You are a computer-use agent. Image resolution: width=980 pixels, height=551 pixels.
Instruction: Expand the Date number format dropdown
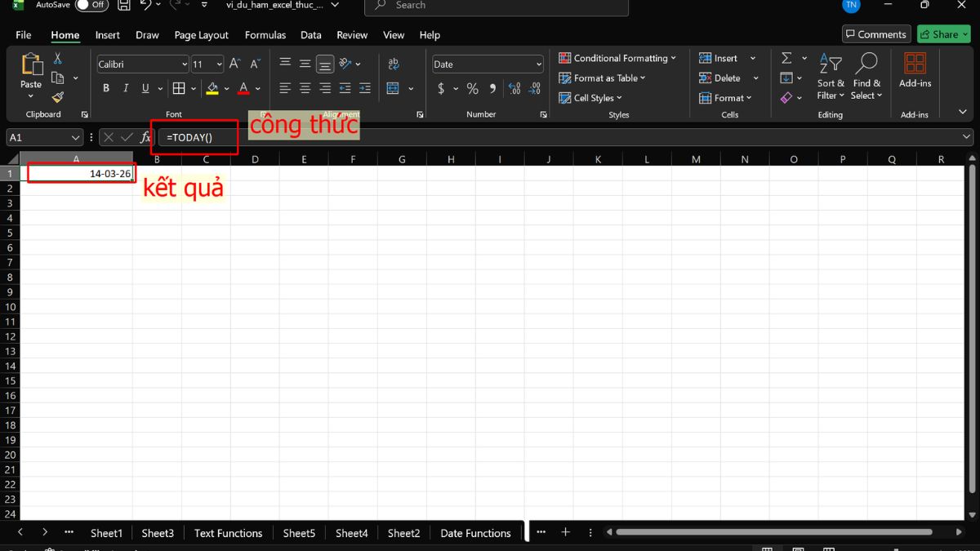[x=539, y=64]
